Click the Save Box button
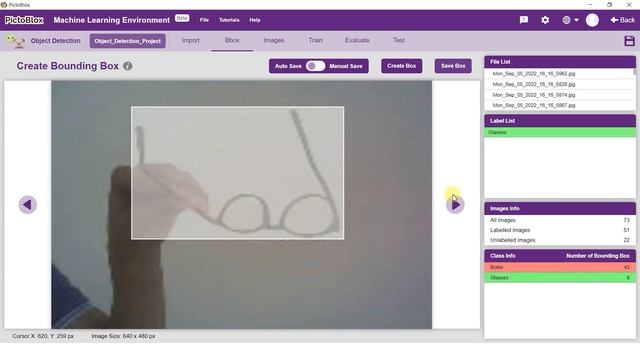 point(453,66)
